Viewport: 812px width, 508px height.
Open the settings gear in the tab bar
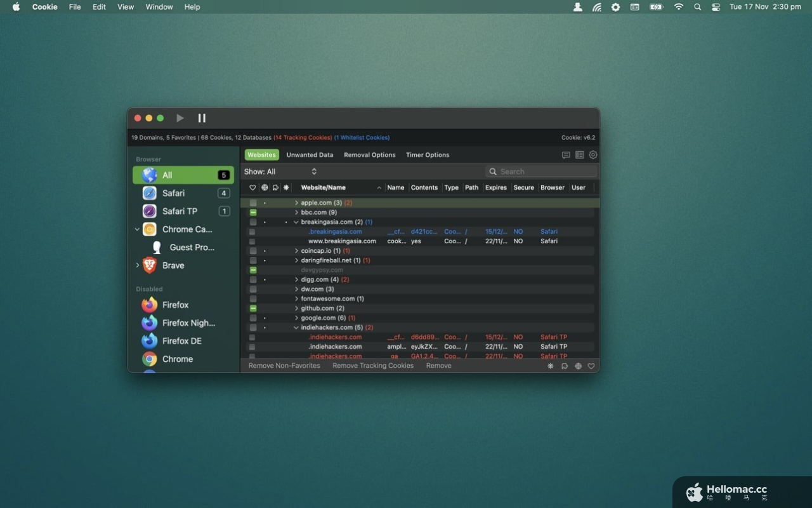pos(593,155)
